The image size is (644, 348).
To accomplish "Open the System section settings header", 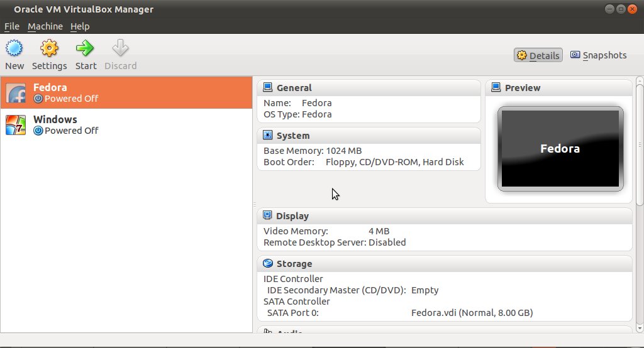I will (x=369, y=136).
